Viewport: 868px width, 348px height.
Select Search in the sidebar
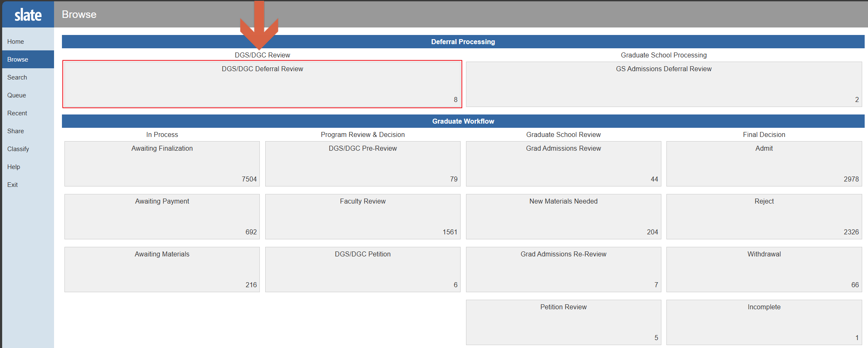click(x=17, y=77)
